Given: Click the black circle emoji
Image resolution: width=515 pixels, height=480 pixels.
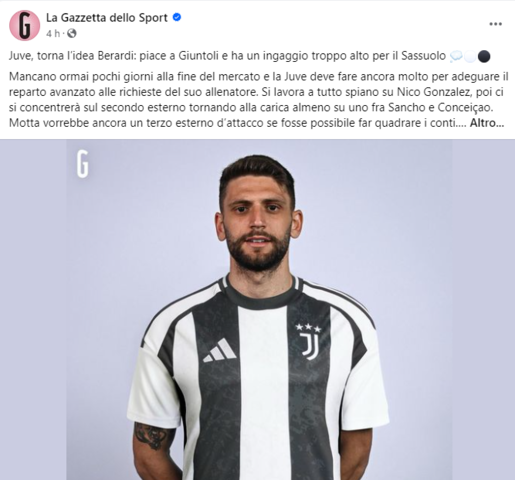Looking at the screenshot, I should coord(484,56).
